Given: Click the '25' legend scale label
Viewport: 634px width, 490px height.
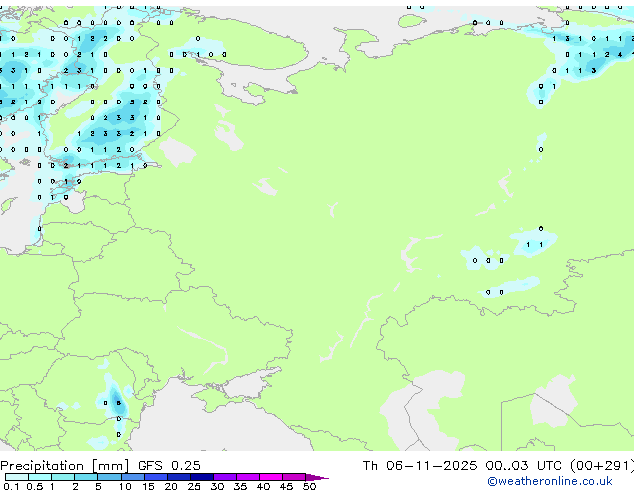Looking at the screenshot, I should [x=194, y=486].
